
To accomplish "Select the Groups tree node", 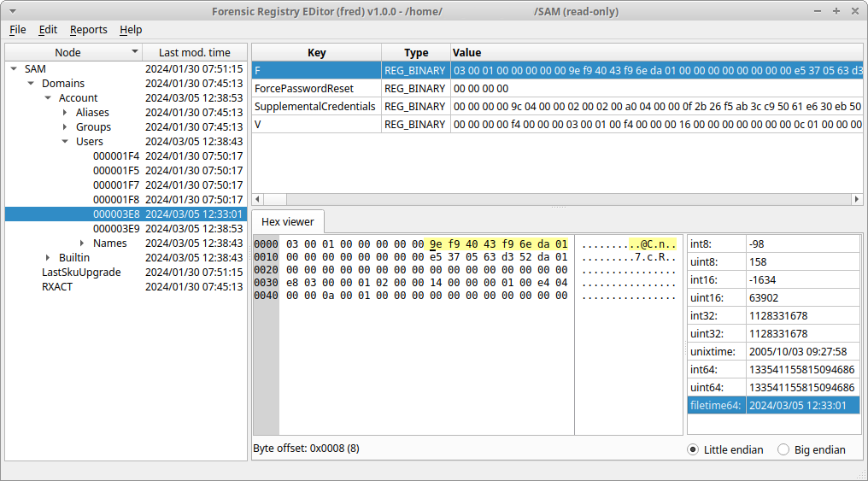I will (94, 126).
